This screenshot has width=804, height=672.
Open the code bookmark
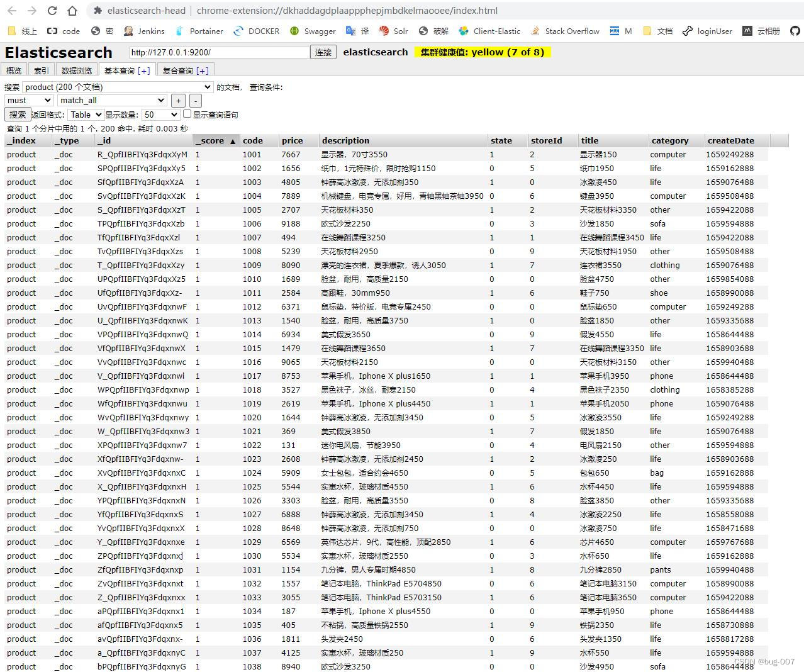coord(64,31)
